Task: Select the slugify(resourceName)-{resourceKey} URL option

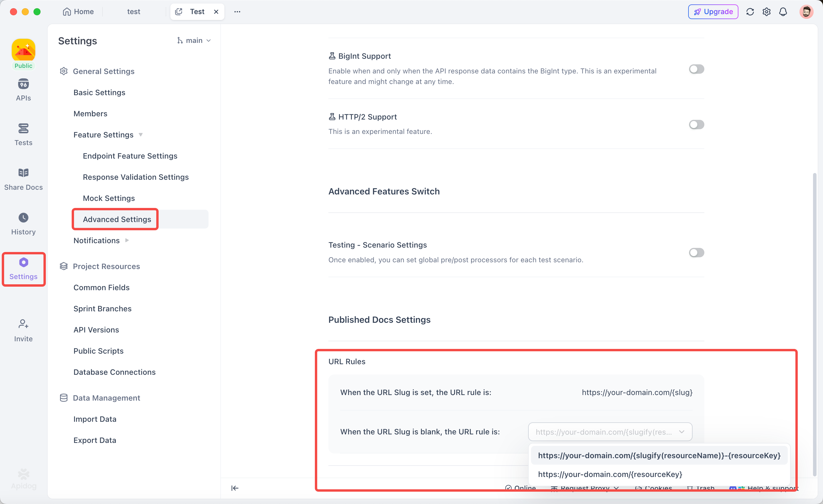Action: tap(659, 455)
